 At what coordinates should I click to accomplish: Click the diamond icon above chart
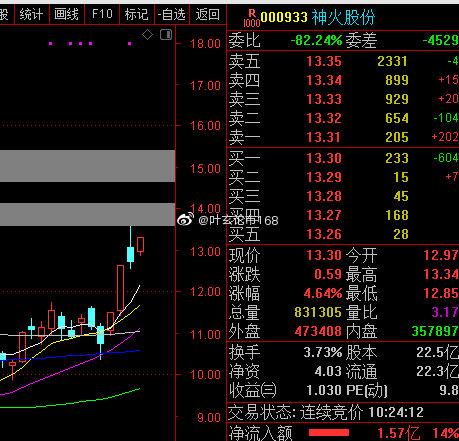[x=148, y=34]
